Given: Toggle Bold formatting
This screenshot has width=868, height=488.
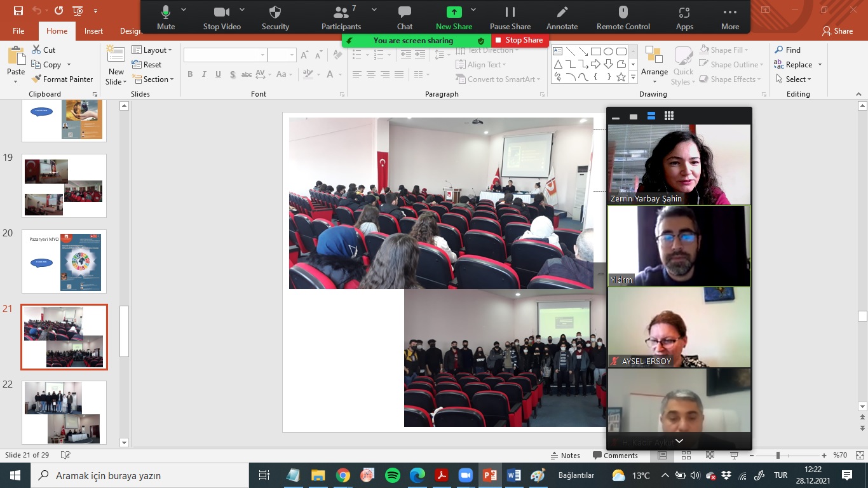Looking at the screenshot, I should (190, 74).
